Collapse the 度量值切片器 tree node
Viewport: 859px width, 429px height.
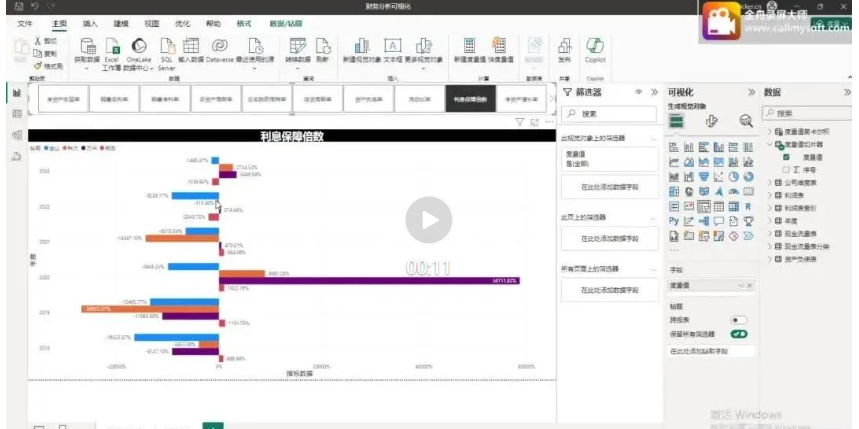770,145
